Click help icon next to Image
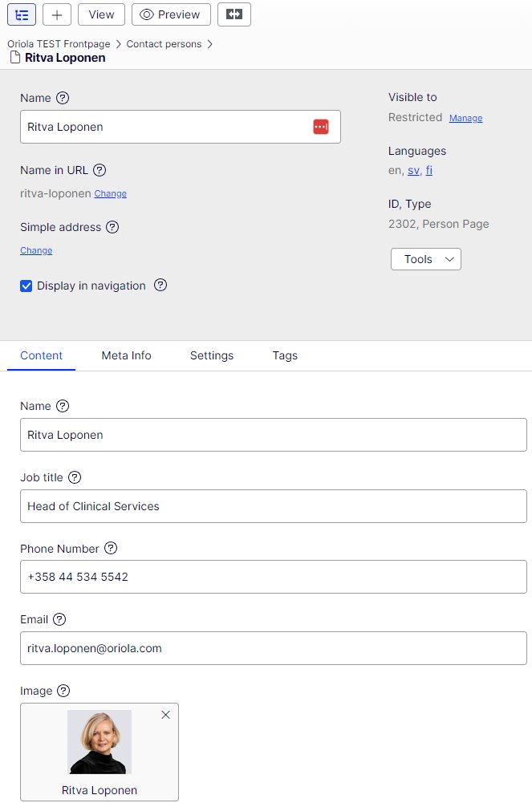 (x=63, y=691)
